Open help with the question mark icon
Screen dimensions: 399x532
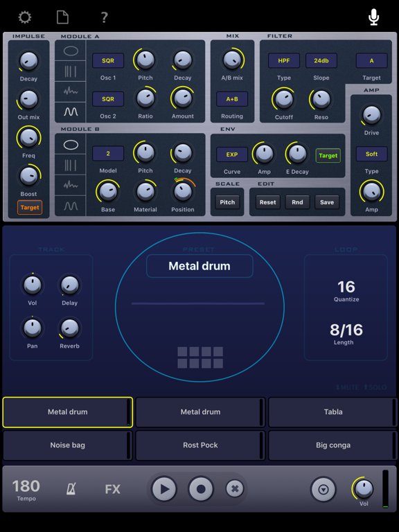click(105, 17)
